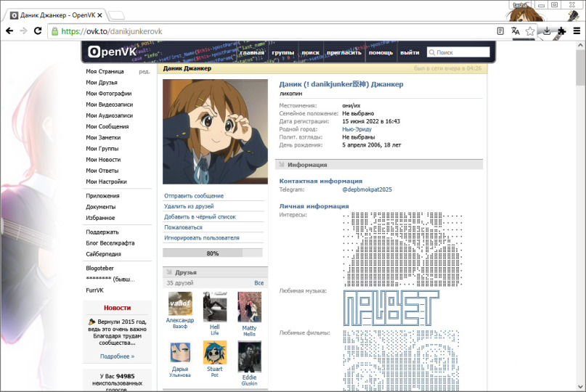Open Блог Веселкрафта link
Screen dimensions: 586x392
tap(110, 243)
